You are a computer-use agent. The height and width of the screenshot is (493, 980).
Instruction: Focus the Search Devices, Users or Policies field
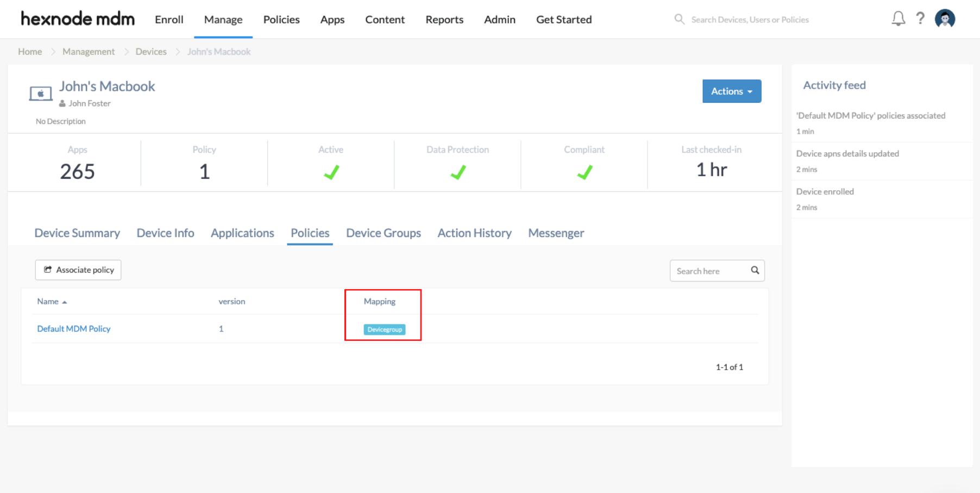tap(750, 20)
